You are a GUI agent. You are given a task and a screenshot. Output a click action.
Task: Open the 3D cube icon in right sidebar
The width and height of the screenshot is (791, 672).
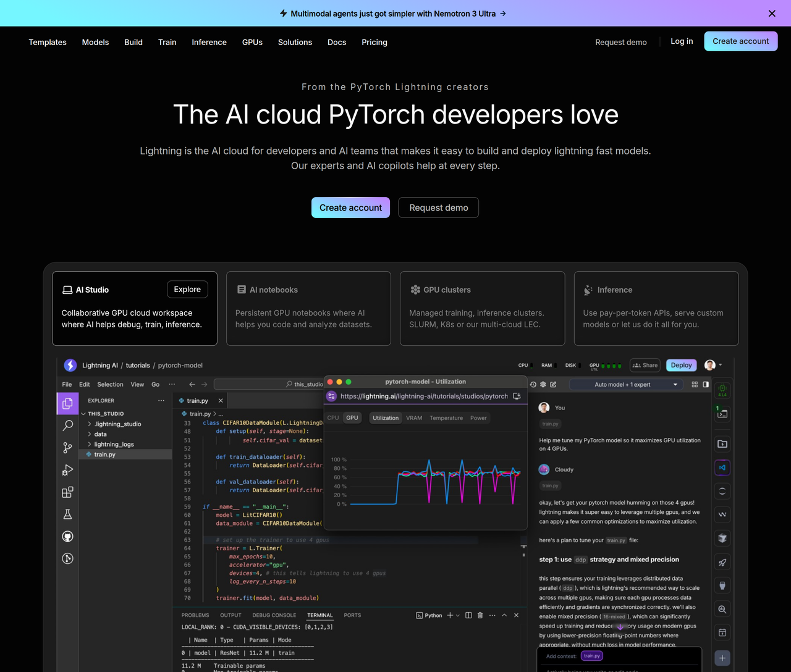(722, 539)
